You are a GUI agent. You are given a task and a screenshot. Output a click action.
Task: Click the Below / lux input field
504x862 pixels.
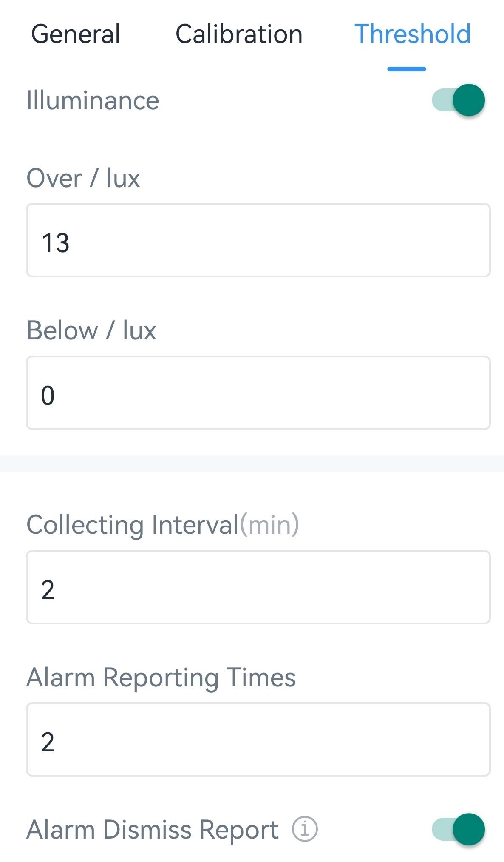tap(258, 393)
